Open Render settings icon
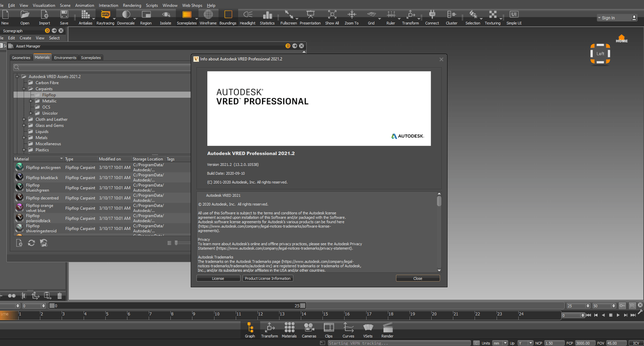 (387, 330)
